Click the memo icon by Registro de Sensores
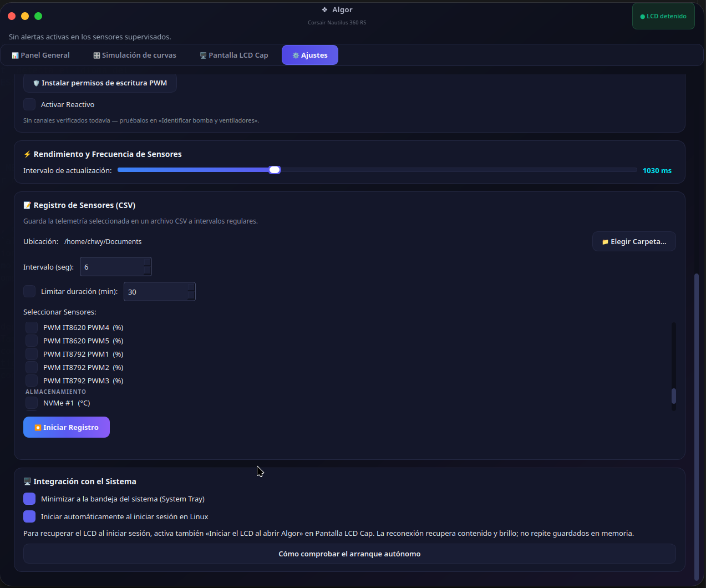 click(27, 205)
